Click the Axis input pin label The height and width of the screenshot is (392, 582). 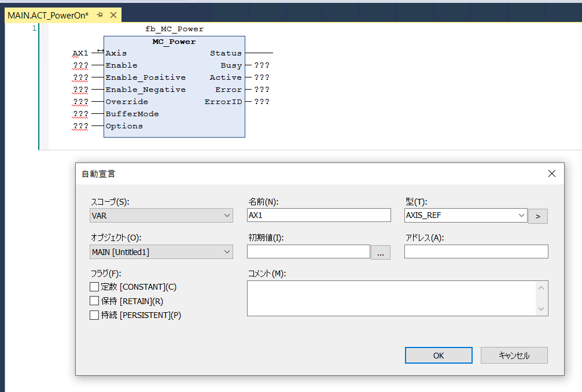116,53
